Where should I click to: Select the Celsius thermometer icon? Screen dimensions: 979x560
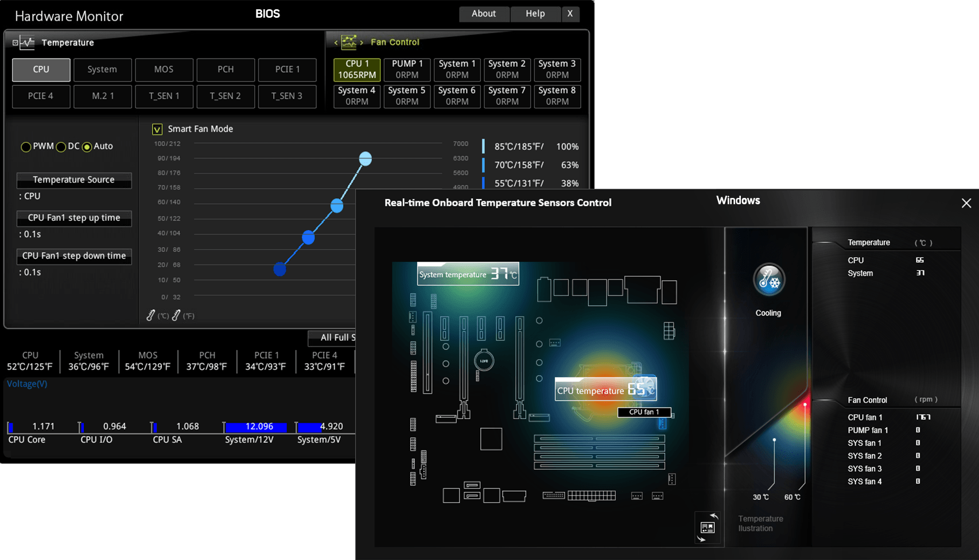tap(151, 315)
